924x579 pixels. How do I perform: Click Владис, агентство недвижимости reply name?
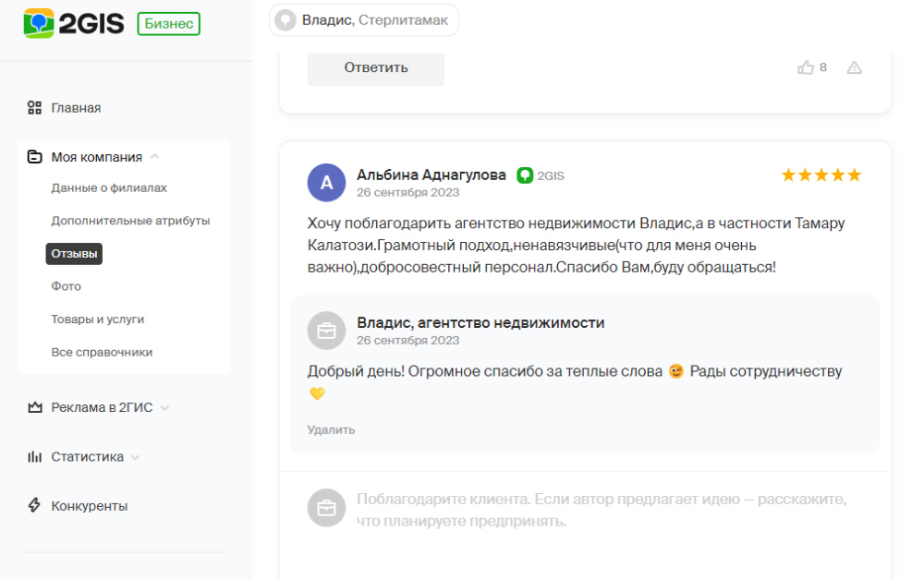(480, 323)
